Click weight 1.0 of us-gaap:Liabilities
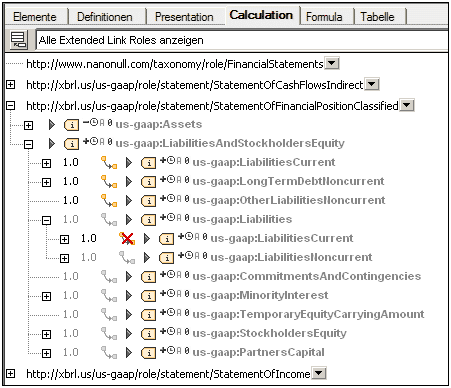451x388 pixels. tap(71, 219)
